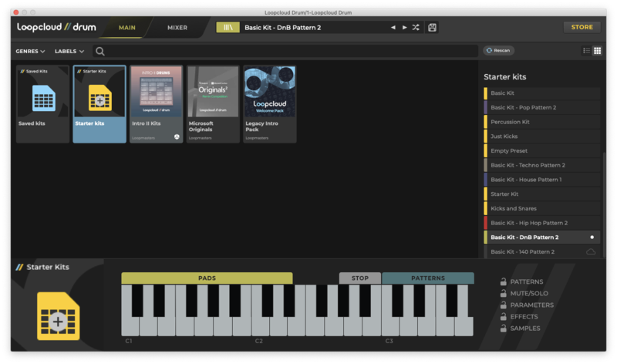Switch to list view layout
The image size is (617, 364).
coord(586,51)
